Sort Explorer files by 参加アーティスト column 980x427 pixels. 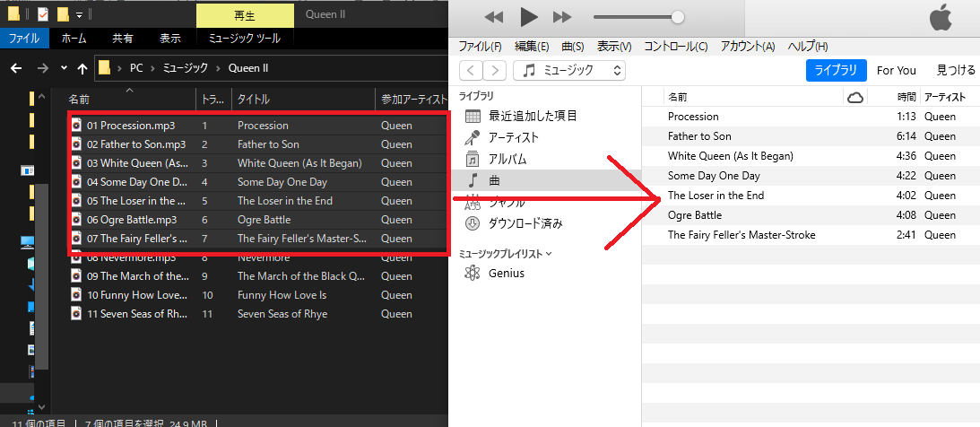point(412,99)
